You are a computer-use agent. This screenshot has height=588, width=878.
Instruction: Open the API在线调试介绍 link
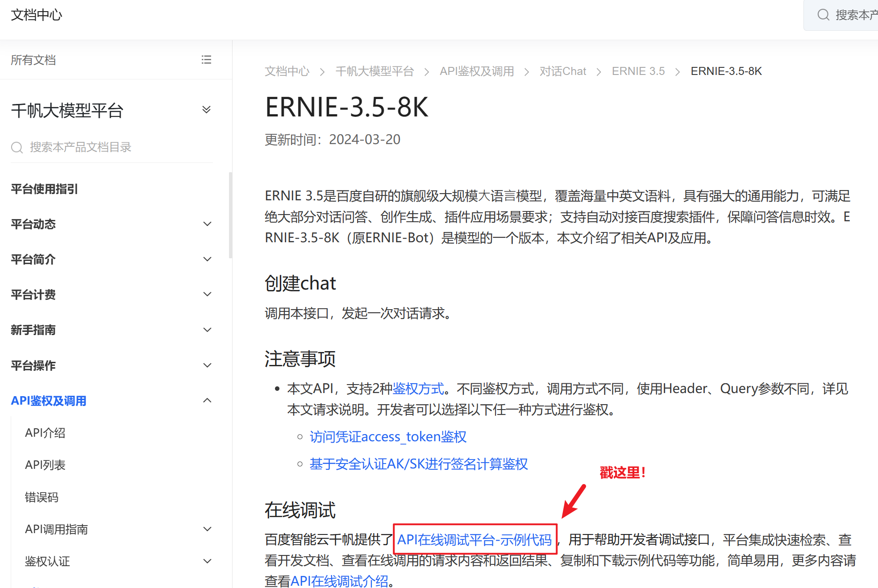[x=339, y=581]
